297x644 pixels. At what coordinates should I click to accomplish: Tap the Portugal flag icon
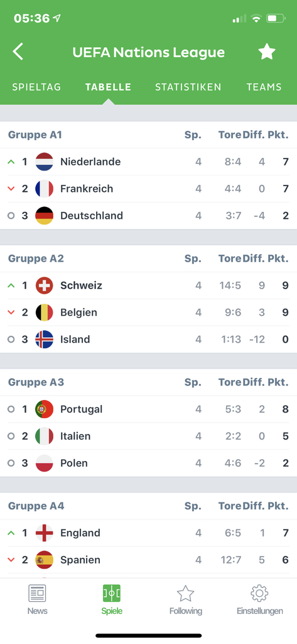[45, 409]
